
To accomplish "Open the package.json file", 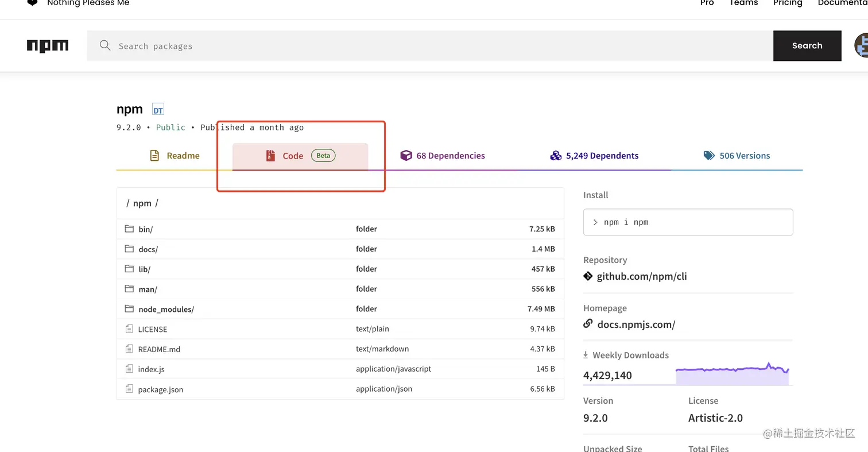I will pyautogui.click(x=161, y=389).
